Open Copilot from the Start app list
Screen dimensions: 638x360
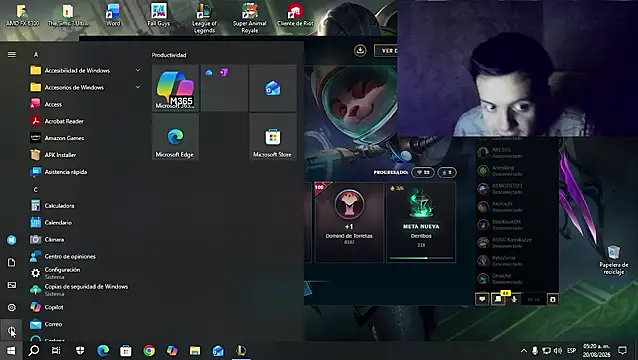point(85,307)
